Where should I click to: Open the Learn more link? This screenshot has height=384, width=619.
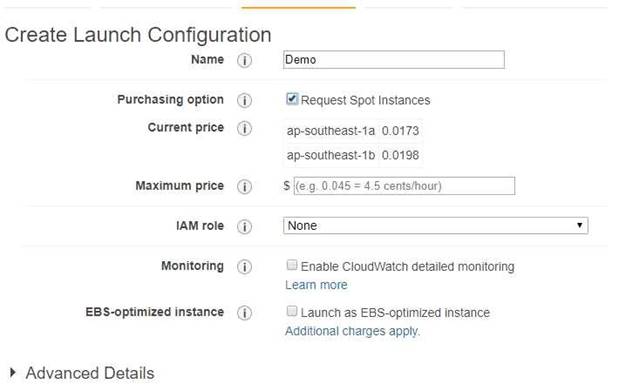[x=316, y=285]
